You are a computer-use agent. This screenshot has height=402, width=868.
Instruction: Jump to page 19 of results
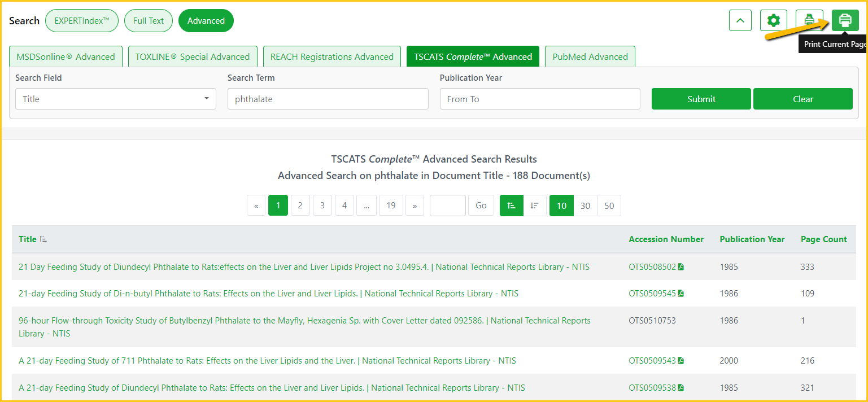tap(391, 206)
